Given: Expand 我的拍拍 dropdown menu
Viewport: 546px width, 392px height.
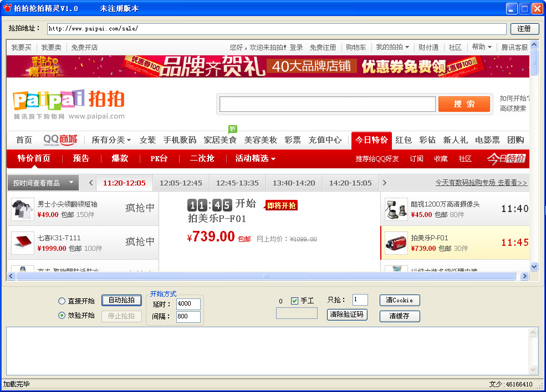Looking at the screenshot, I should point(392,47).
